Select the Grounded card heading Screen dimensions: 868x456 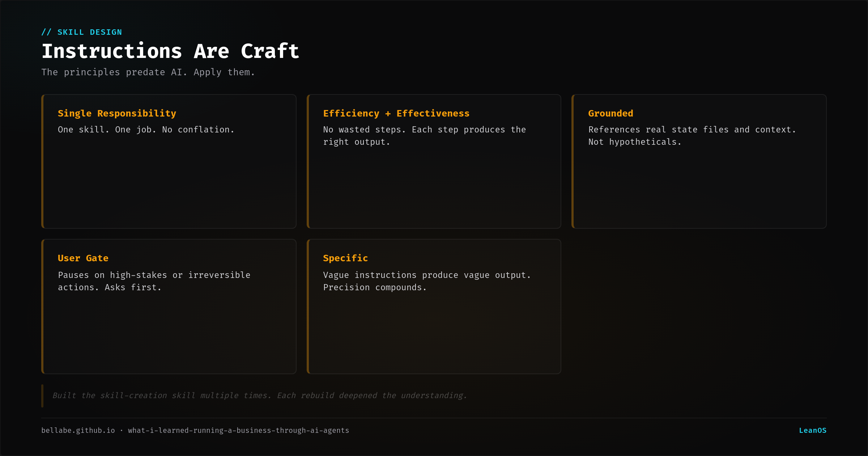(610, 113)
